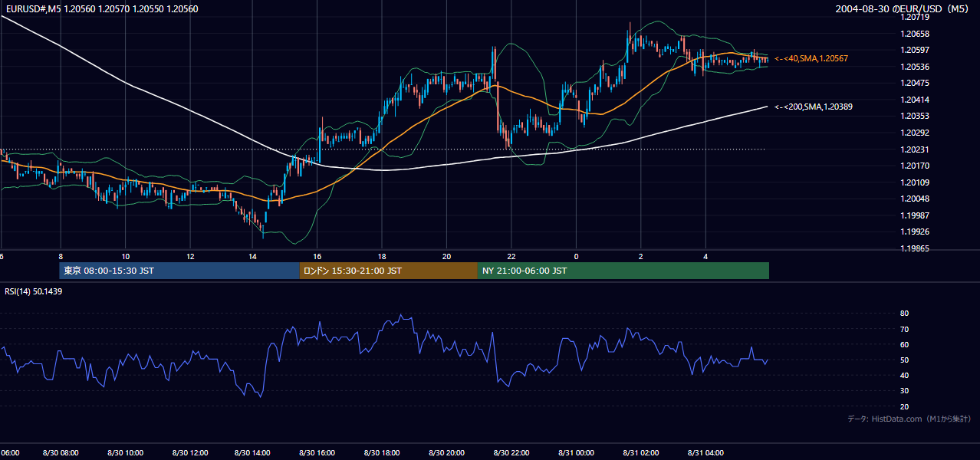Click price axis label 1.19926
The height and width of the screenshot is (460, 980).
click(x=915, y=232)
